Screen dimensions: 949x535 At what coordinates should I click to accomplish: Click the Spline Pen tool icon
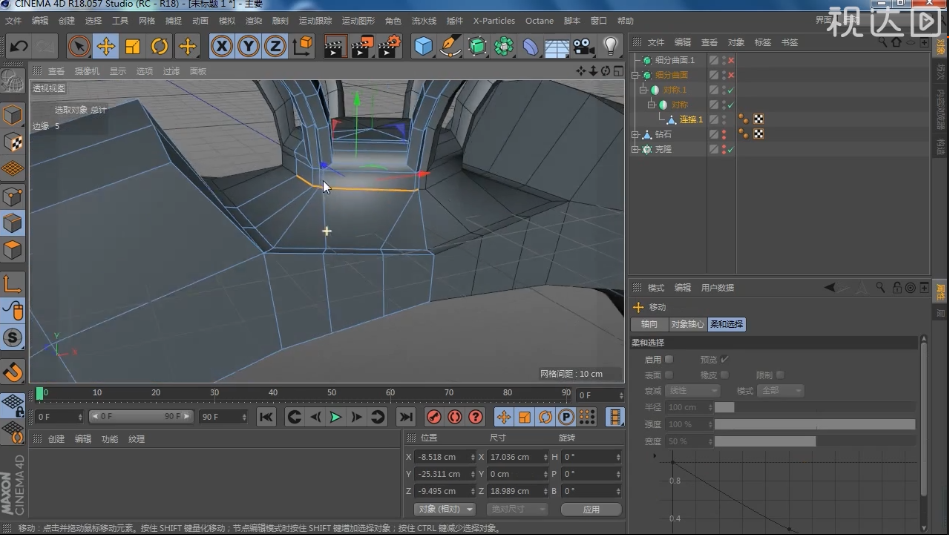[x=450, y=46]
